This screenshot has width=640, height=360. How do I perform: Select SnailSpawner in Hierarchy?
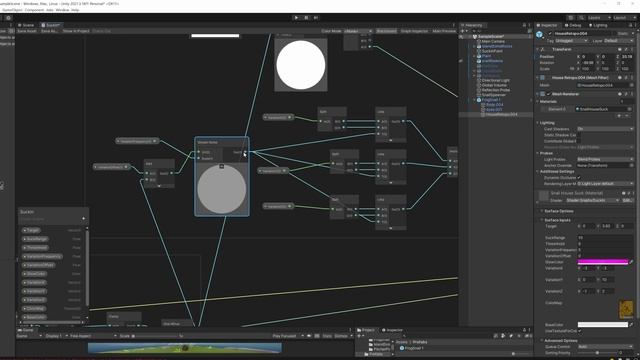(x=493, y=95)
